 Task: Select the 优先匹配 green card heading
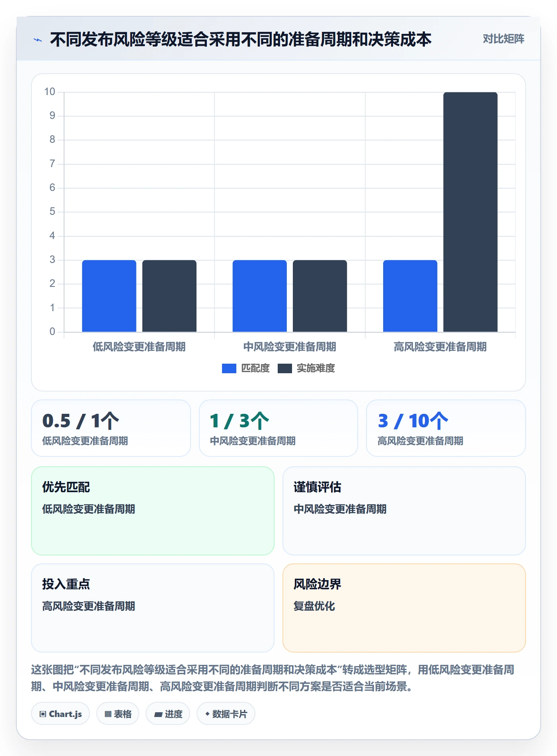coord(66,487)
